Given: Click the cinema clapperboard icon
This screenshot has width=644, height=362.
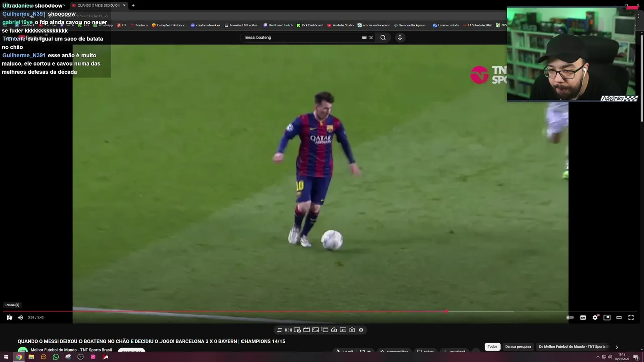Looking at the screenshot, I should coord(306,330).
